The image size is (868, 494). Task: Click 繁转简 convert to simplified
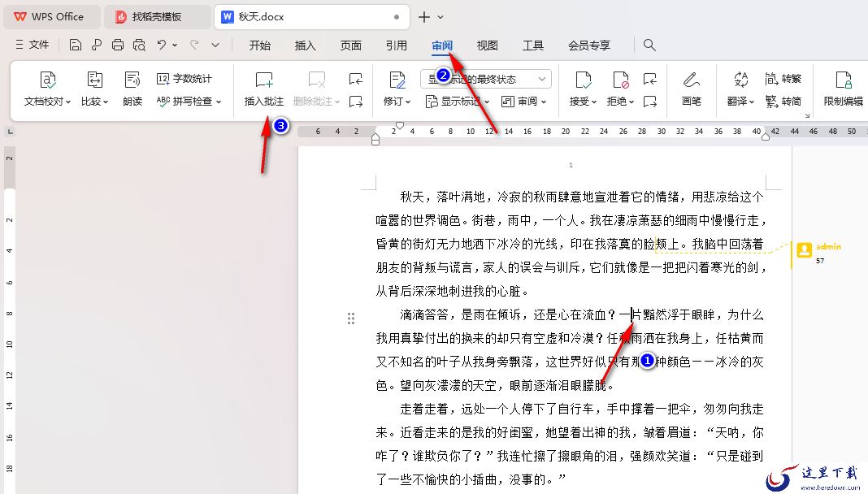coord(783,102)
